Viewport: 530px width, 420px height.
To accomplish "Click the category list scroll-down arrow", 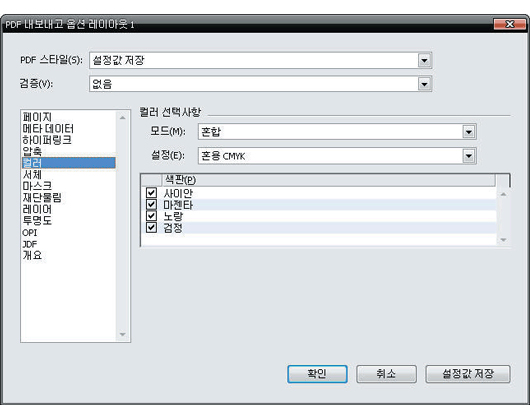I will coord(123,335).
